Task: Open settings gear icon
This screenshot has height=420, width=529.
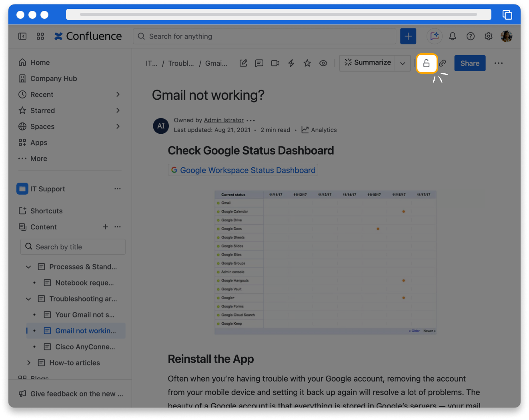Action: tap(489, 36)
